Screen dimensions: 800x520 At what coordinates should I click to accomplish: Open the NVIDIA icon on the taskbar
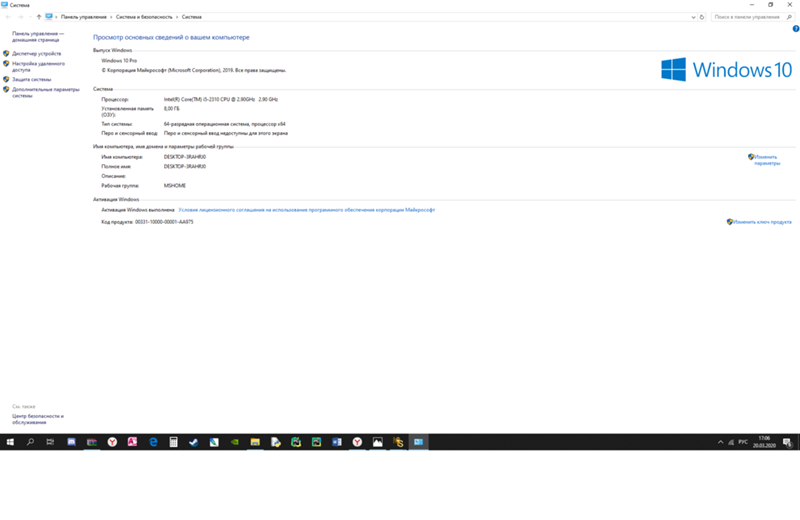click(235, 442)
